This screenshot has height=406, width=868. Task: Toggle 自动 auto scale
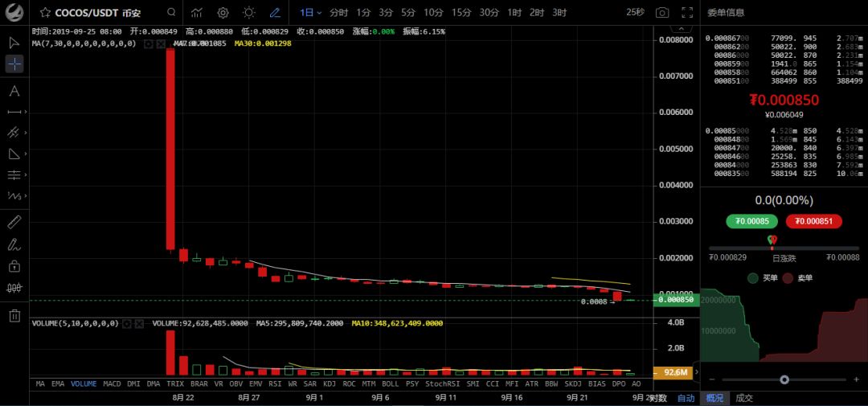tap(686, 398)
